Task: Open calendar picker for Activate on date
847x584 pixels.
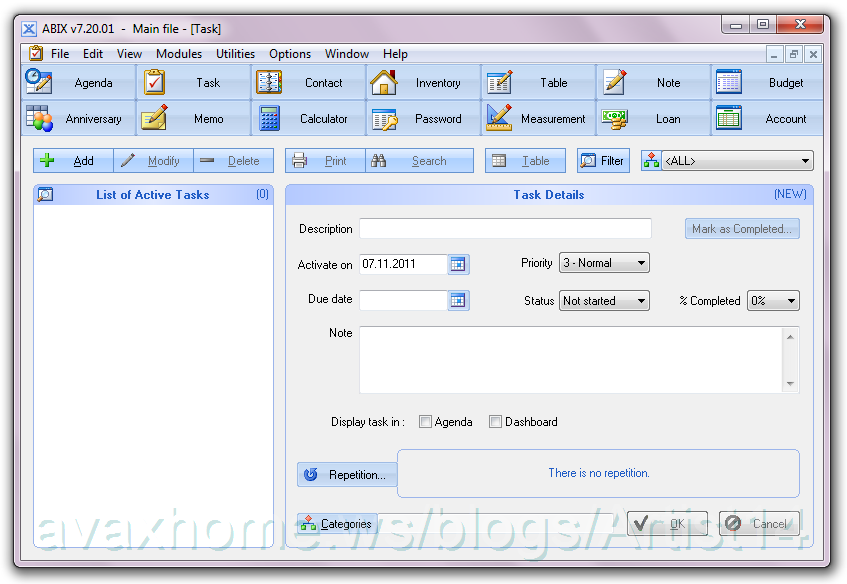Action: point(458,264)
